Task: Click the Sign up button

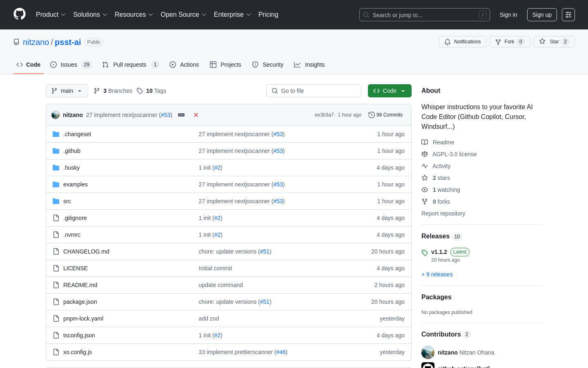Action: point(542,15)
